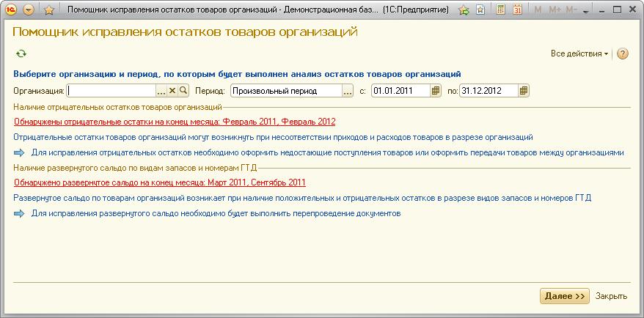644x318 pixels.
Task: Click into the Организация input field
Action: pyautogui.click(x=111, y=90)
